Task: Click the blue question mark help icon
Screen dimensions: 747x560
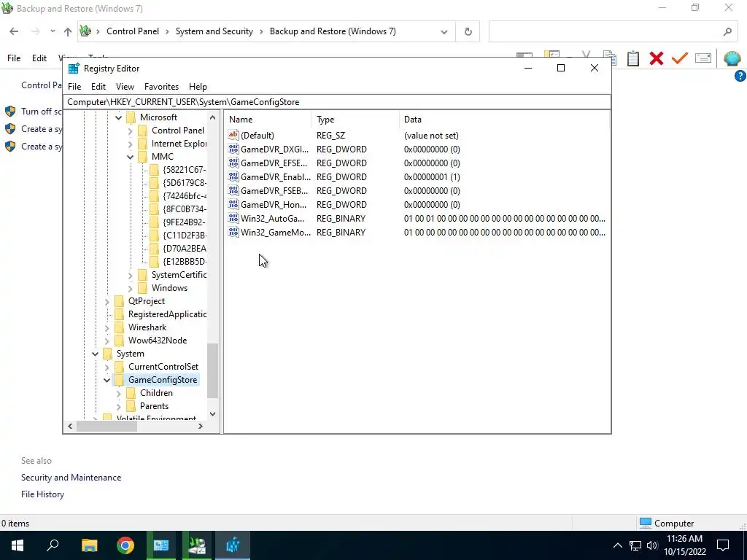Action: [740, 76]
